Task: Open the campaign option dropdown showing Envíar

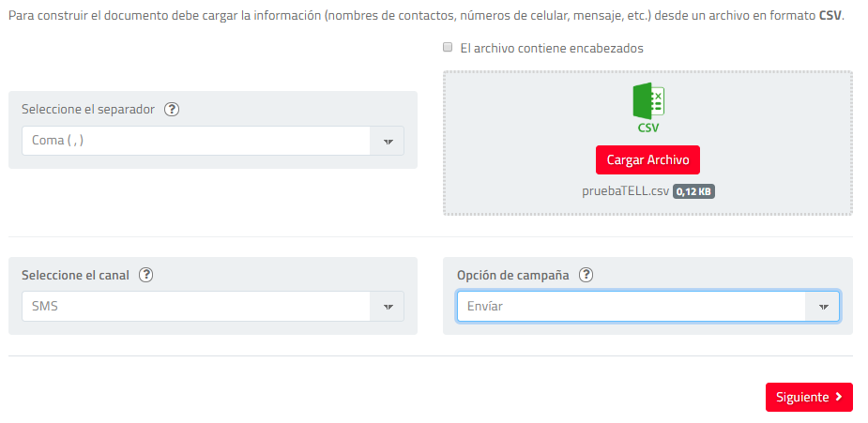Action: tap(631, 307)
